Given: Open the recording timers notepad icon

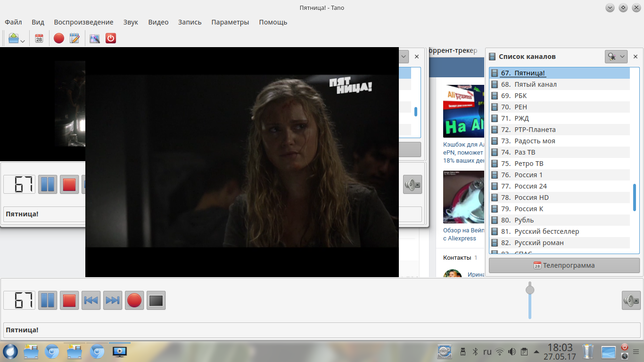Looking at the screenshot, I should [x=74, y=38].
